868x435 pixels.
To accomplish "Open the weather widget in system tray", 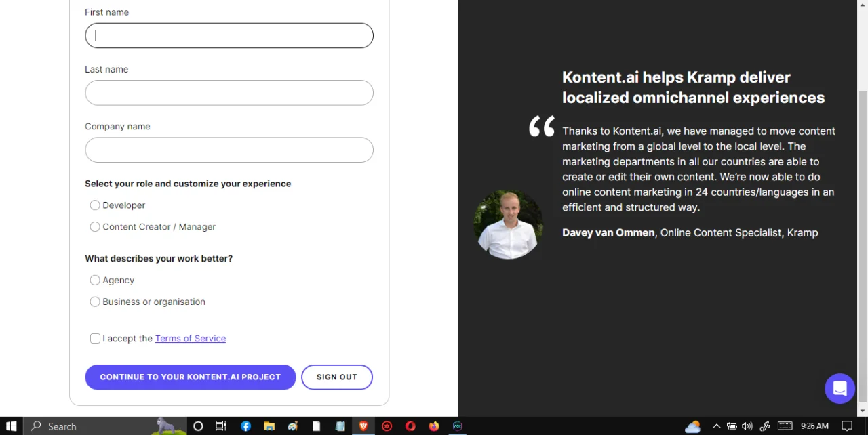I will click(x=692, y=426).
